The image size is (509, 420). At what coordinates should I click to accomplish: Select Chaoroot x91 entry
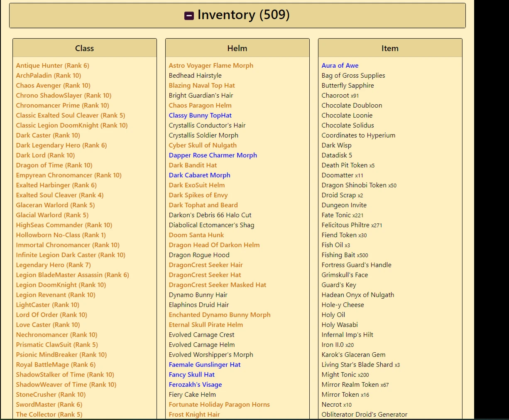(340, 96)
